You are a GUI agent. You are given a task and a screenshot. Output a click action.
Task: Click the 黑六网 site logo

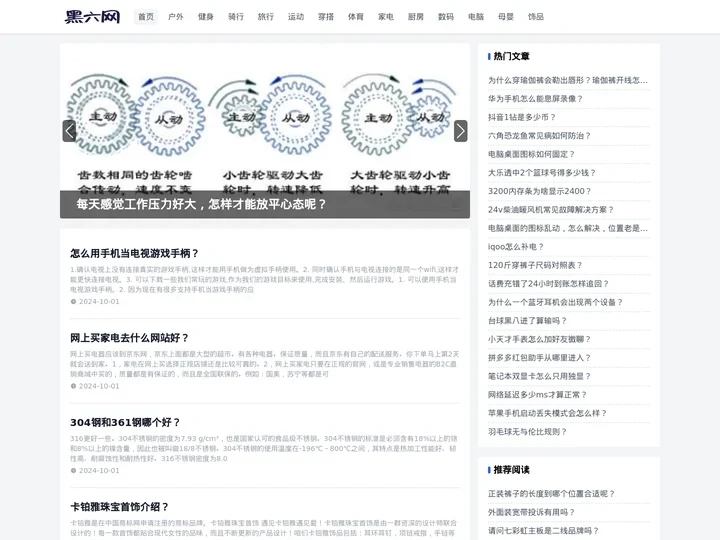tap(92, 17)
